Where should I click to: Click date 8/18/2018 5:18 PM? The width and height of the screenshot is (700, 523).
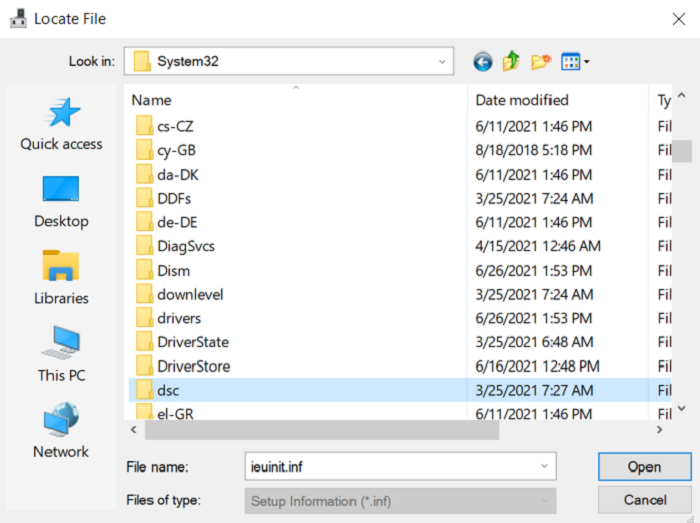click(533, 150)
